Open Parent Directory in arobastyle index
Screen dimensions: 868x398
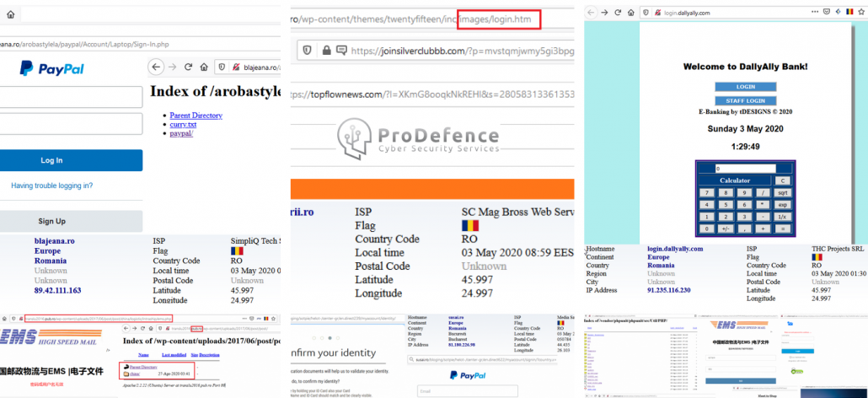[196, 116]
